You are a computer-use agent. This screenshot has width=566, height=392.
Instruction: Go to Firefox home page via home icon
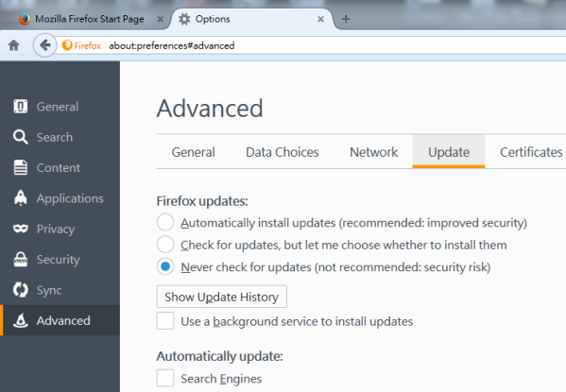(x=14, y=45)
